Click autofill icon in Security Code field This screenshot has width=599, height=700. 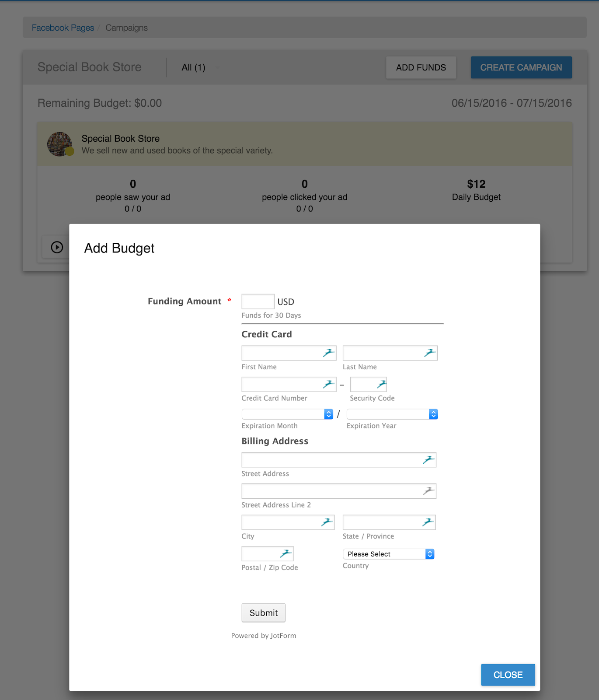pos(382,384)
